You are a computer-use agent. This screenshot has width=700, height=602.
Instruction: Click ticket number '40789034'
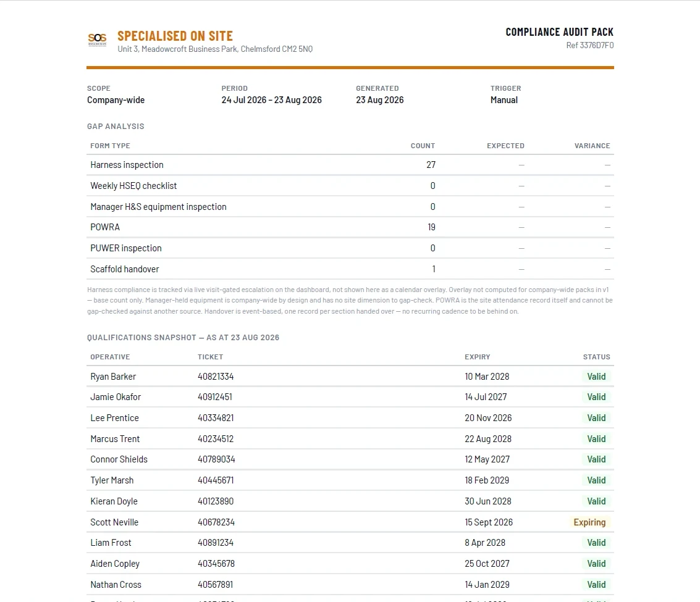coord(216,459)
